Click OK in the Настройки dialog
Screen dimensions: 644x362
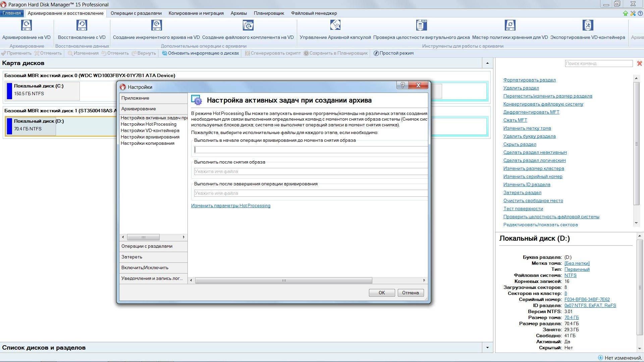(382, 293)
